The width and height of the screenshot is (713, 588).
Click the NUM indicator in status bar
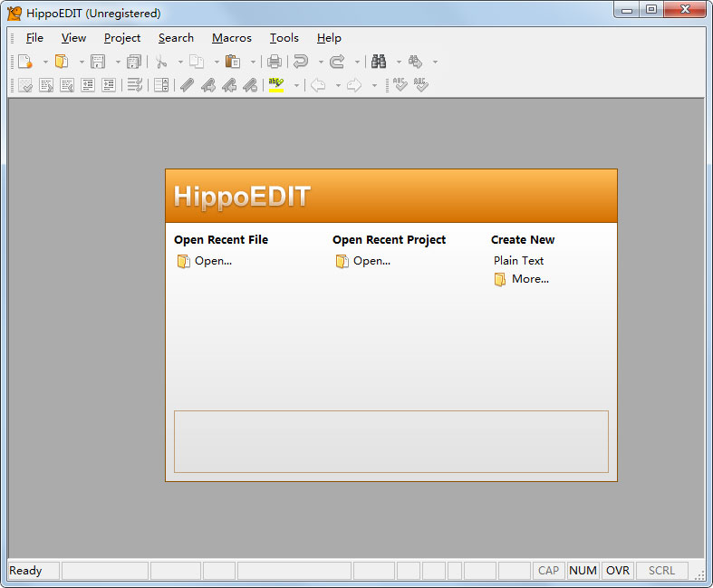pyautogui.click(x=583, y=570)
